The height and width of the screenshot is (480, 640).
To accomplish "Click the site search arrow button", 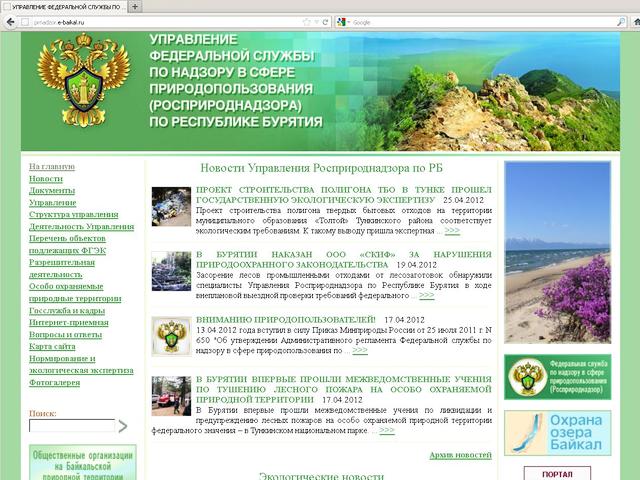I will pyautogui.click(x=123, y=426).
